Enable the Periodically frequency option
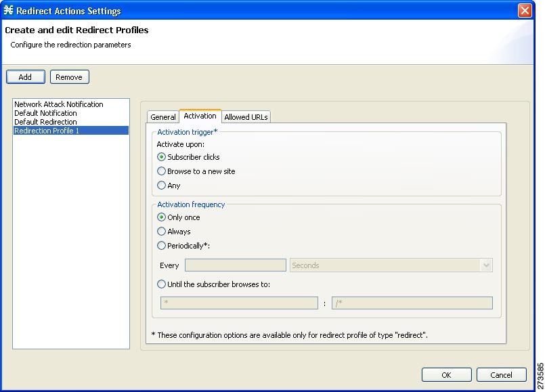Image resolution: width=545 pixels, height=392 pixels. pos(162,246)
